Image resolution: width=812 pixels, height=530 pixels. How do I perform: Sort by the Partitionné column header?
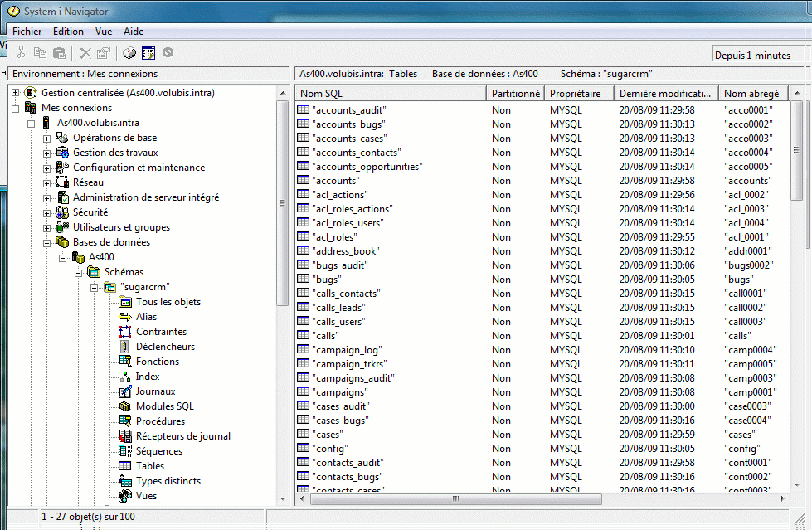click(x=515, y=93)
